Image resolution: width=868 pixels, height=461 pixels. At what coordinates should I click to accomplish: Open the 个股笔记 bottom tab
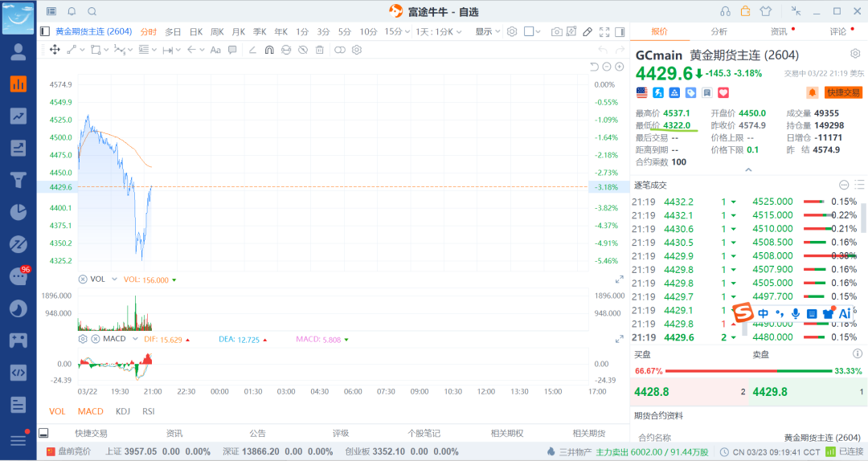[x=424, y=434]
